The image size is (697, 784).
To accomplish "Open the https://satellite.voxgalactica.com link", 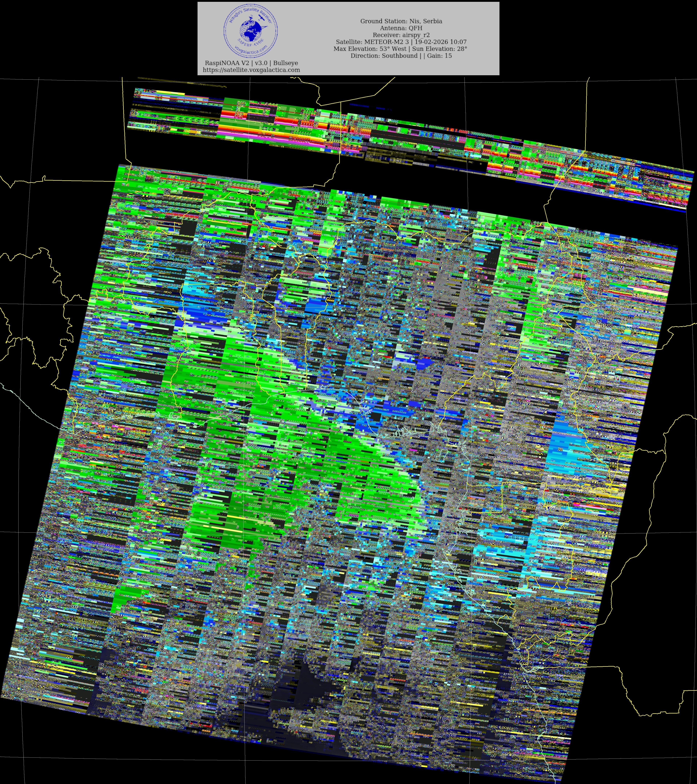I will pos(251,70).
